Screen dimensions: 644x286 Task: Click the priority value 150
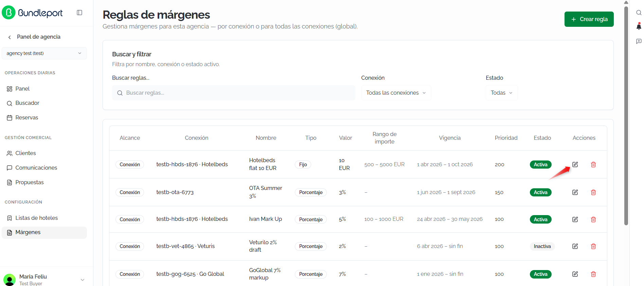tap(499, 192)
